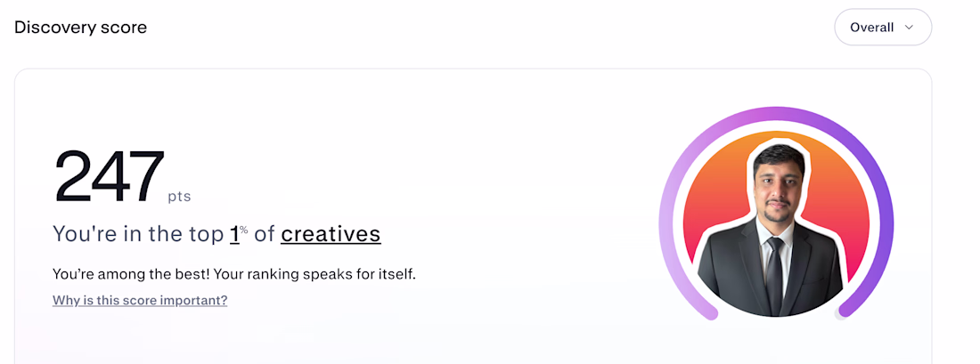Click the underlined "creatives" link
The image size is (980, 364).
[x=331, y=234]
